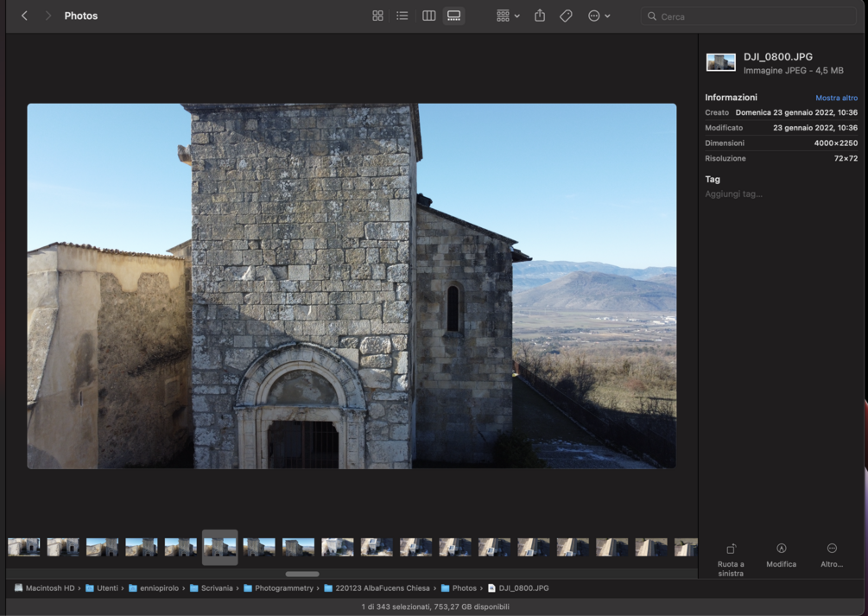This screenshot has width=868, height=616.
Task: Click the Modificato date value
Action: coord(815,128)
